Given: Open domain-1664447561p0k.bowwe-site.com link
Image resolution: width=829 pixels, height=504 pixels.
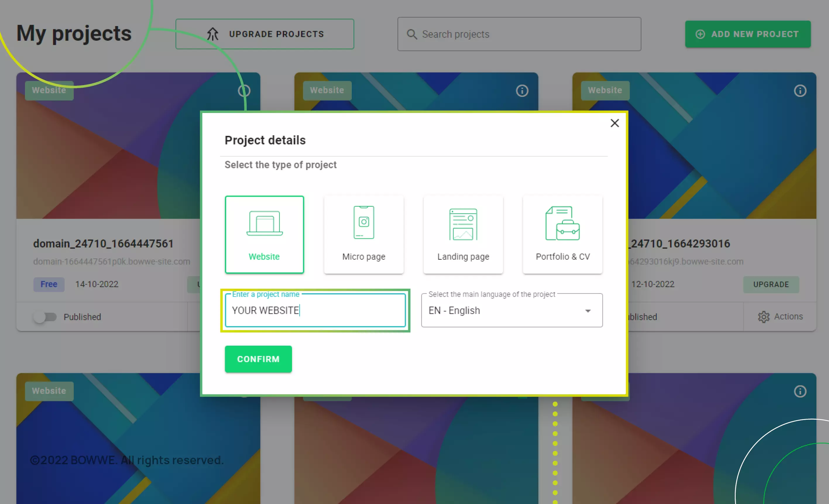Looking at the screenshot, I should click(112, 261).
